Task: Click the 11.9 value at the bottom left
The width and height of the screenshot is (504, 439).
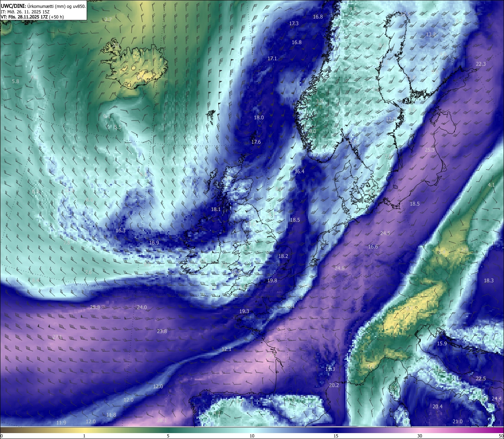Action: (61, 423)
